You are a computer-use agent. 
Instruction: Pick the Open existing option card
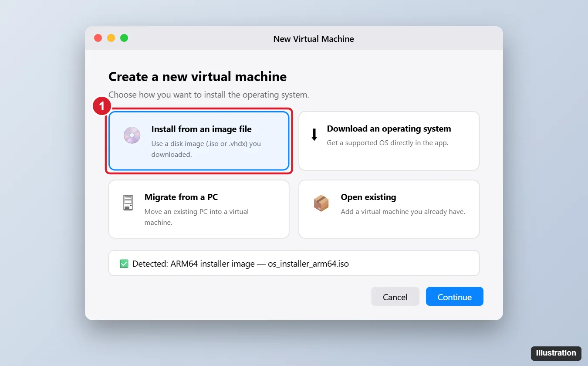pyautogui.click(x=389, y=209)
